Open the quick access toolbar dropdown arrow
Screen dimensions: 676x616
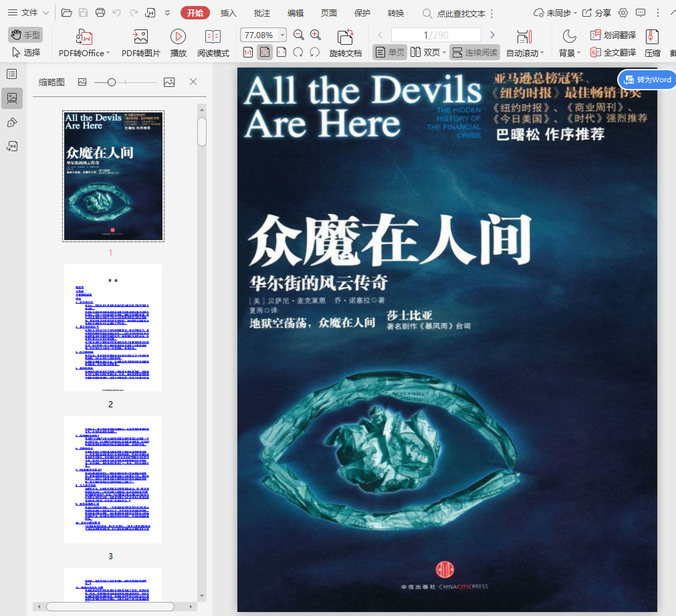point(167,13)
